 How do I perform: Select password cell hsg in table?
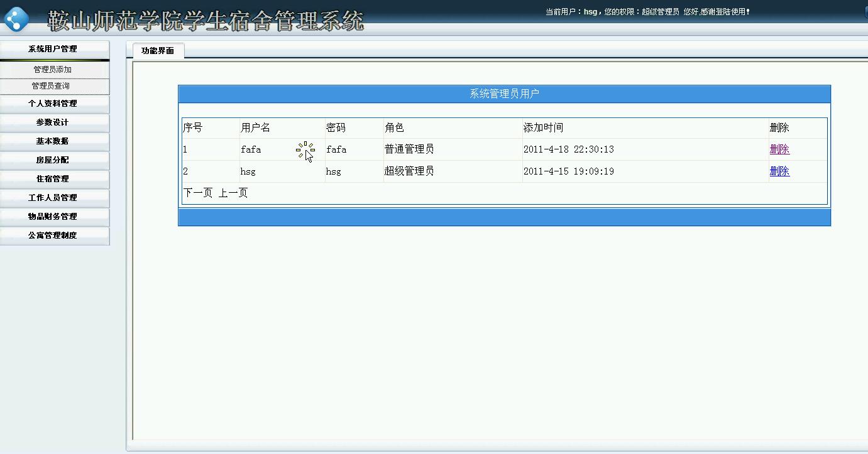click(334, 171)
